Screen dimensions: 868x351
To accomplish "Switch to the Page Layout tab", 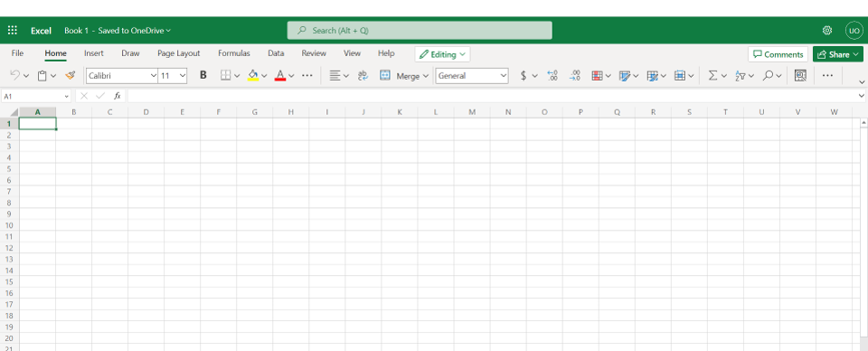I will [179, 53].
